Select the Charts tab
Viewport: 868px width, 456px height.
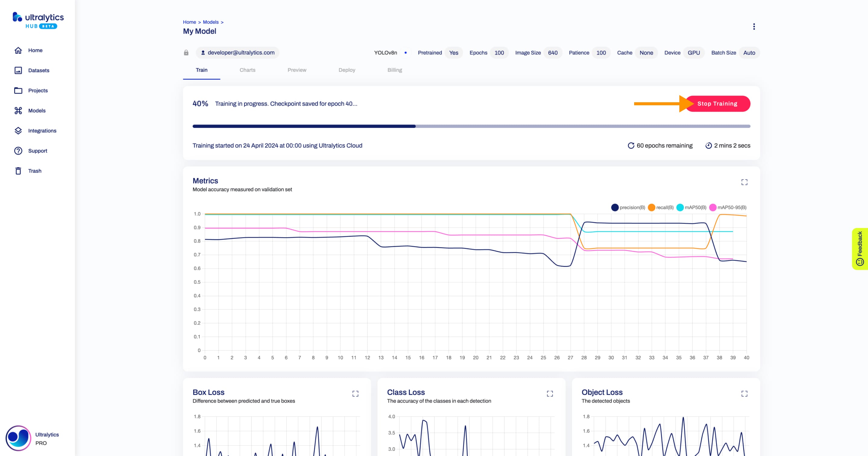click(x=247, y=69)
